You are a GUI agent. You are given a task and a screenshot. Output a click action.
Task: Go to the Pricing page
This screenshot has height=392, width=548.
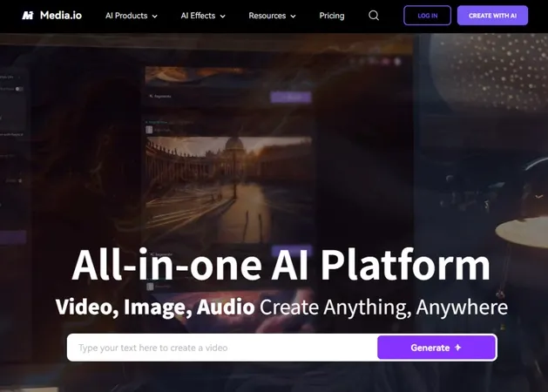[332, 16]
